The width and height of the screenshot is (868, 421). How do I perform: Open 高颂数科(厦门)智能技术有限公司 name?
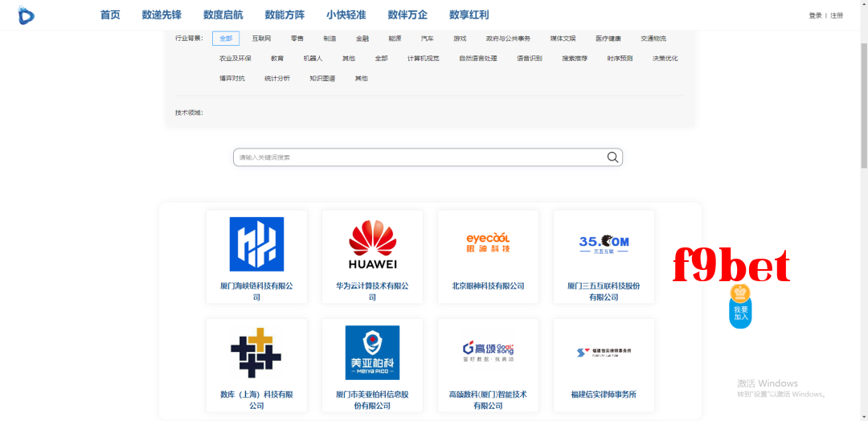pos(488,400)
